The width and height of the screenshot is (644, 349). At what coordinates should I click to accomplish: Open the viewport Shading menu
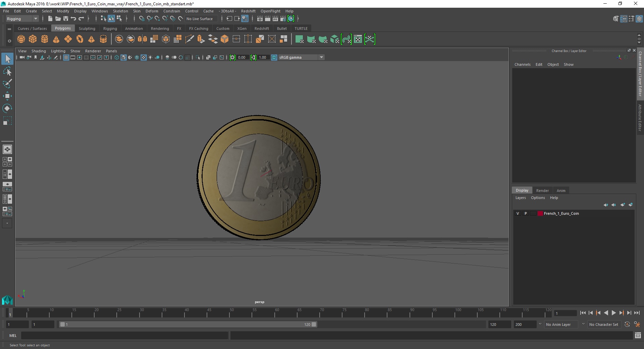click(39, 51)
